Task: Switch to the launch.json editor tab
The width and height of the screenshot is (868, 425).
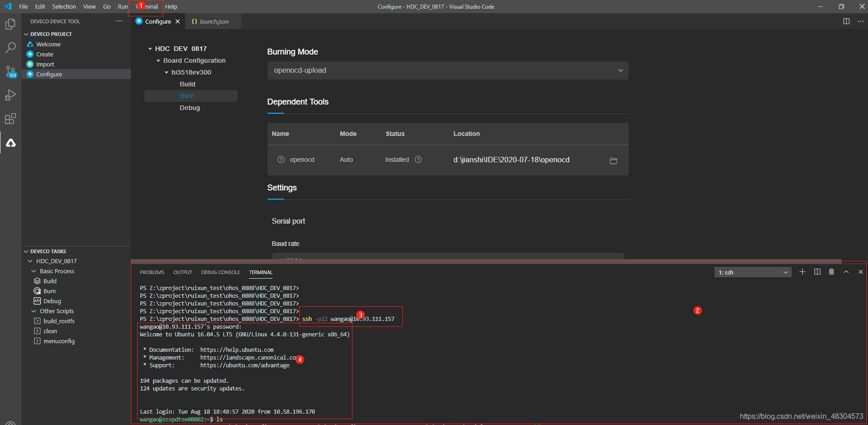Action: click(x=213, y=21)
